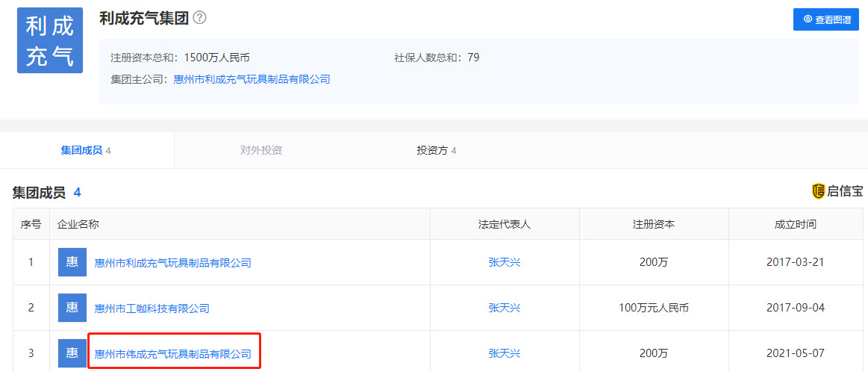Click the 利成充气集团 title
This screenshot has width=868, height=372.
144,18
